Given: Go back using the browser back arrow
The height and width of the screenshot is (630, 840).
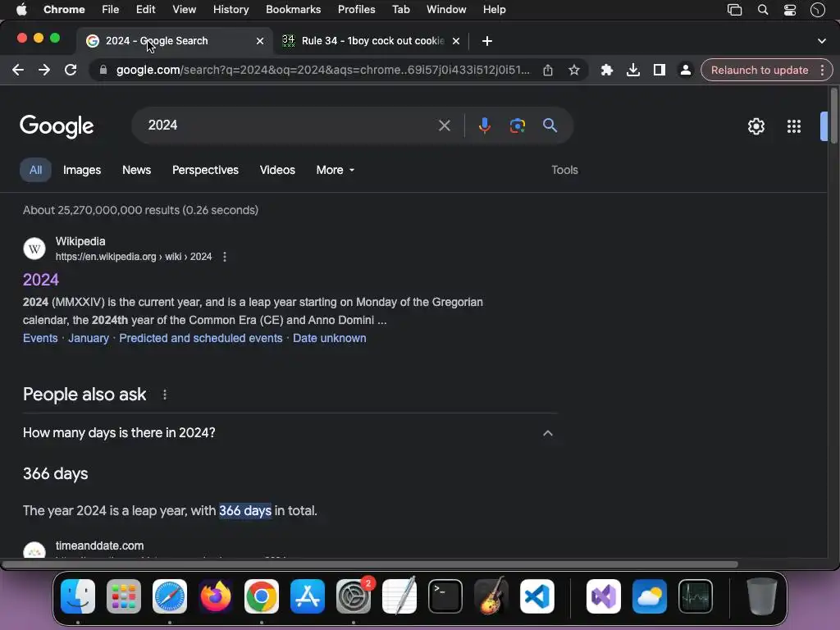Looking at the screenshot, I should [18, 71].
